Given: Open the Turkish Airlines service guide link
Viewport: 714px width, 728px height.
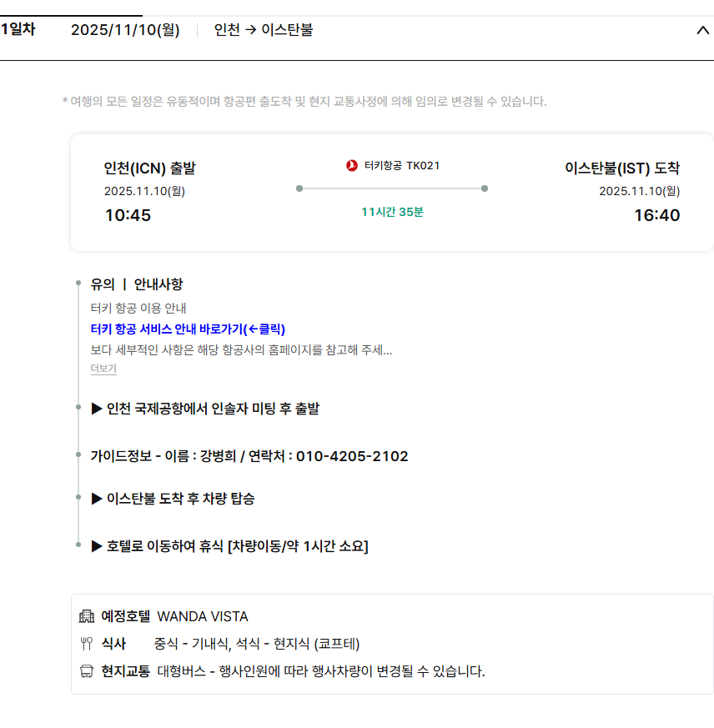Looking at the screenshot, I should click(188, 329).
